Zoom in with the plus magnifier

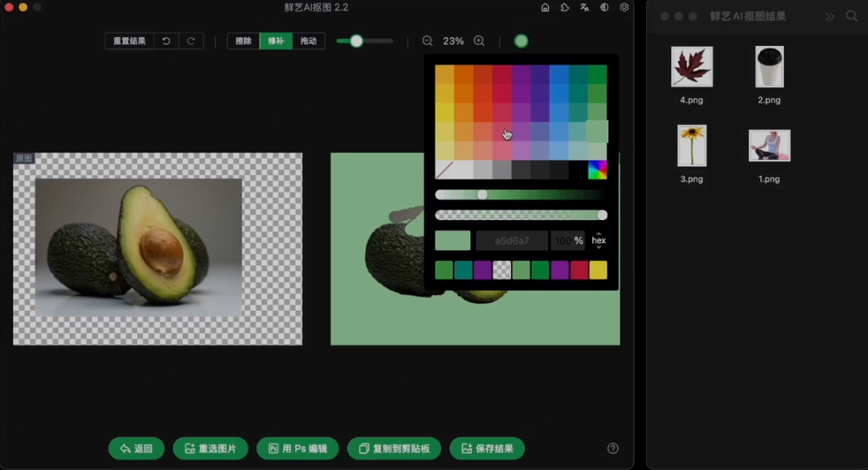point(479,41)
